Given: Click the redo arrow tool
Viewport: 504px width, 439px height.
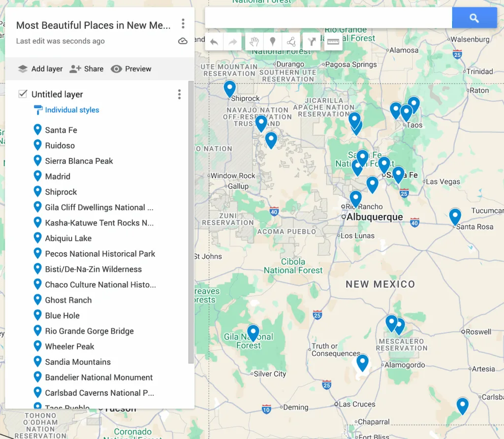Looking at the screenshot, I should [x=232, y=41].
